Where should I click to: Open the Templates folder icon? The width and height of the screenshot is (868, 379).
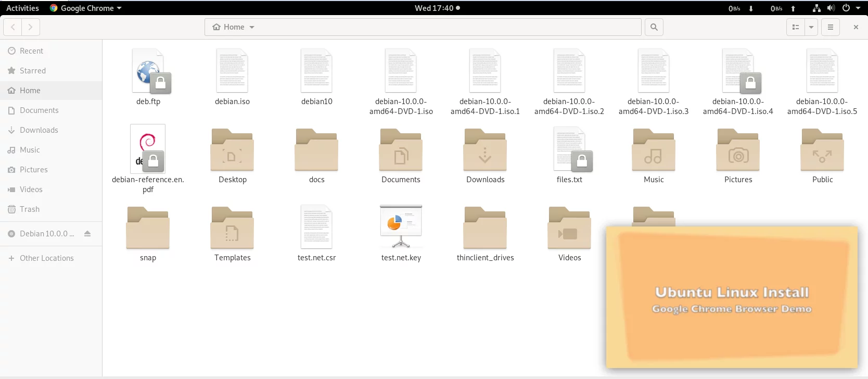point(232,228)
